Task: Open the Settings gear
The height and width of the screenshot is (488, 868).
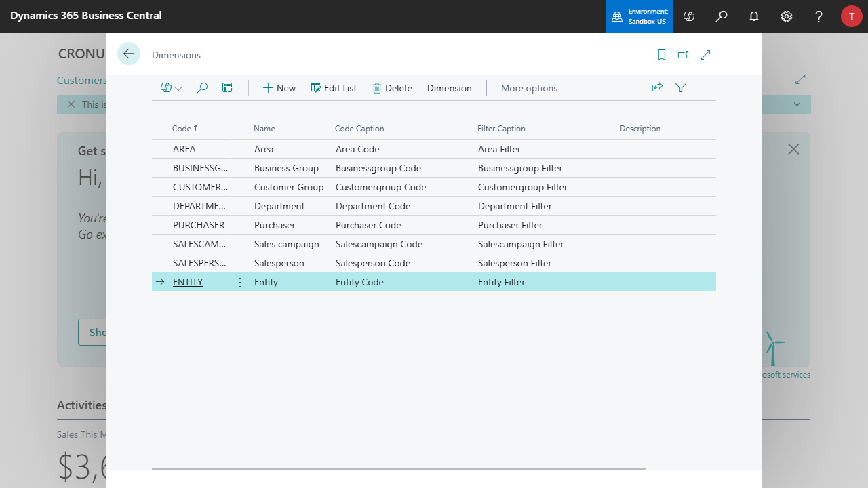Action: pyautogui.click(x=787, y=16)
